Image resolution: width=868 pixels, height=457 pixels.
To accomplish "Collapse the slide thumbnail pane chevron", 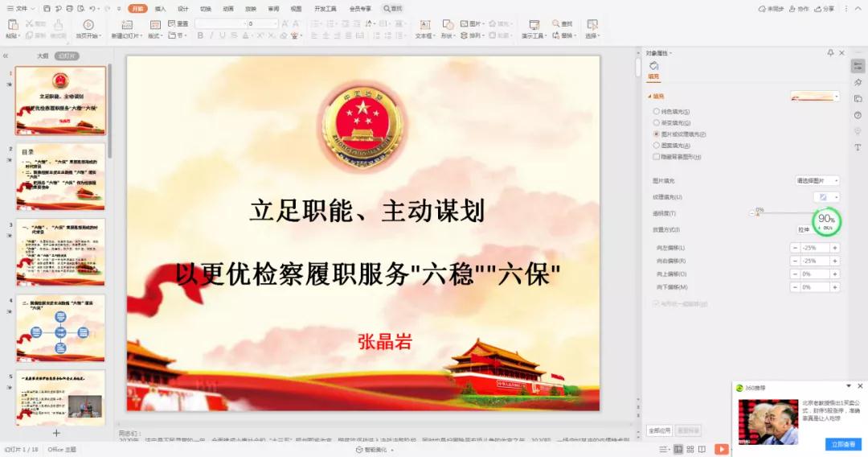I will pyautogui.click(x=6, y=56).
